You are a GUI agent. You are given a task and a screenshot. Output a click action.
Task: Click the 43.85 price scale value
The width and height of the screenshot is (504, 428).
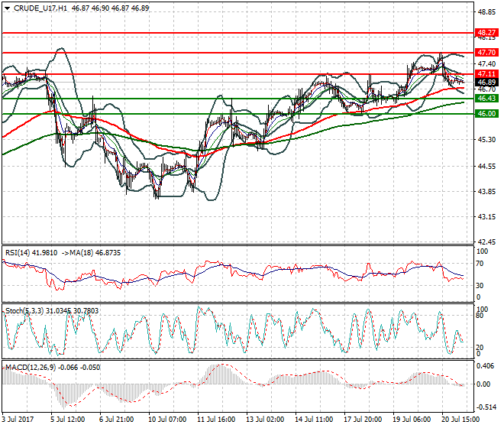pos(486,192)
